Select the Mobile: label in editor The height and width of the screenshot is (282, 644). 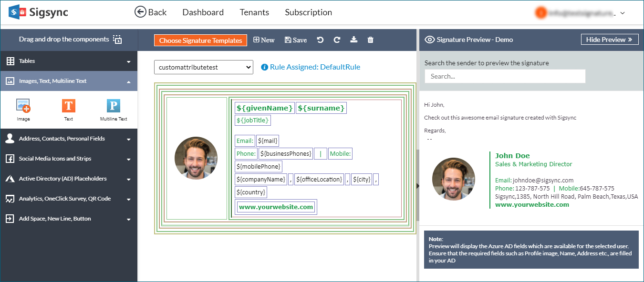tap(341, 153)
